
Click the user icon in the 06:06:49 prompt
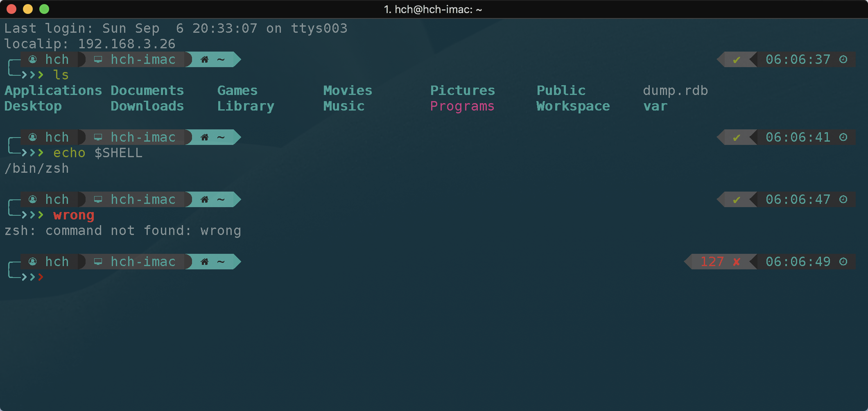tap(33, 262)
